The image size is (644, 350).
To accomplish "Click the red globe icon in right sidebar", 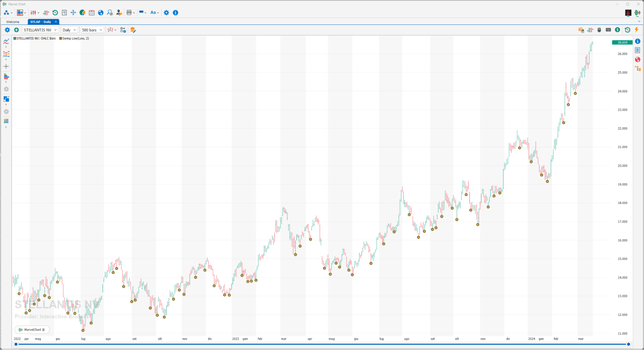I will pos(638,60).
